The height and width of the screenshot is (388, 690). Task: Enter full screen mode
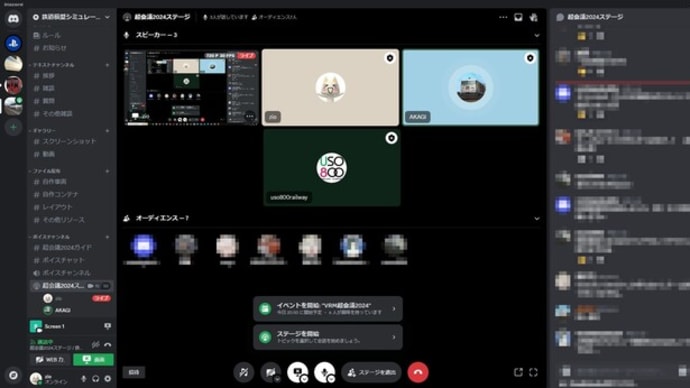533,372
